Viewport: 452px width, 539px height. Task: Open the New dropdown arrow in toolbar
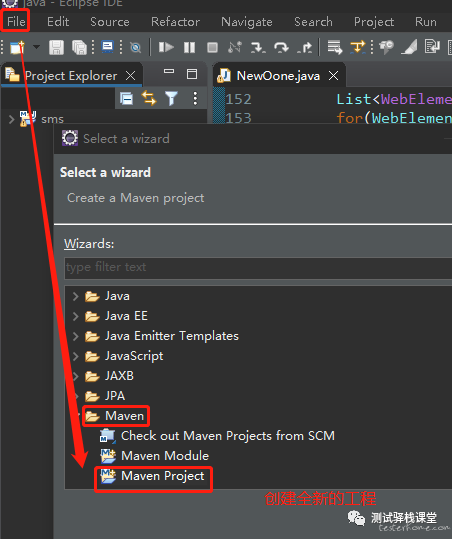(36, 47)
